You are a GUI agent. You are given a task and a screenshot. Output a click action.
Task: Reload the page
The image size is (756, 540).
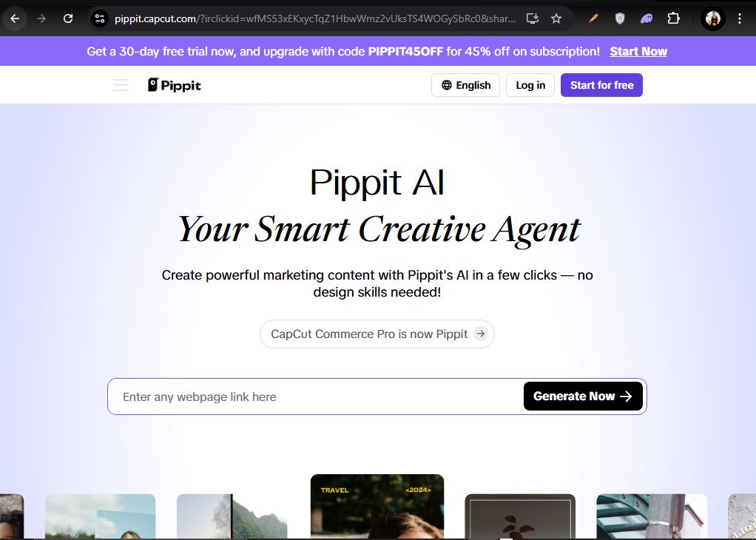pos(68,18)
